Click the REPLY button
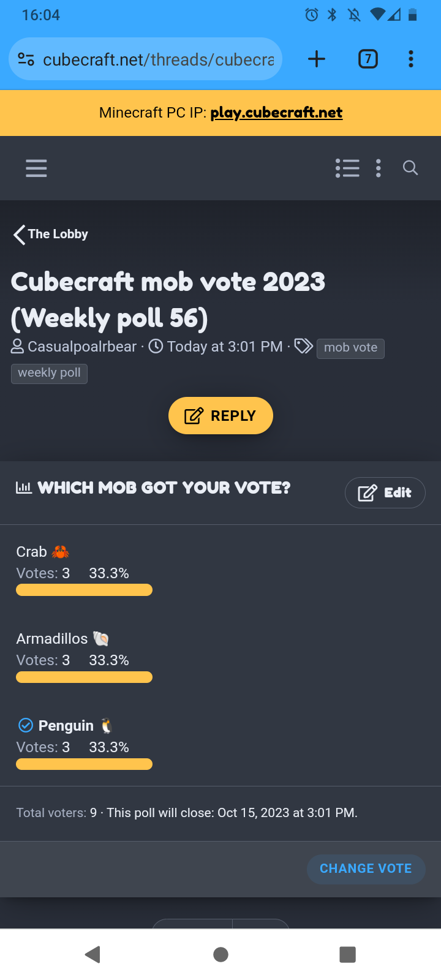Screen dimensions: 441x980 click(x=221, y=415)
